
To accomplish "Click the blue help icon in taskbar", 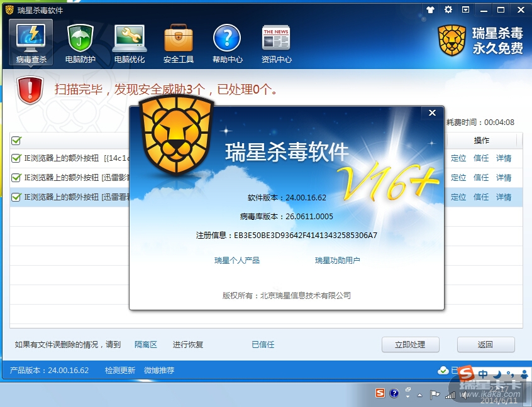I will click(x=394, y=393).
